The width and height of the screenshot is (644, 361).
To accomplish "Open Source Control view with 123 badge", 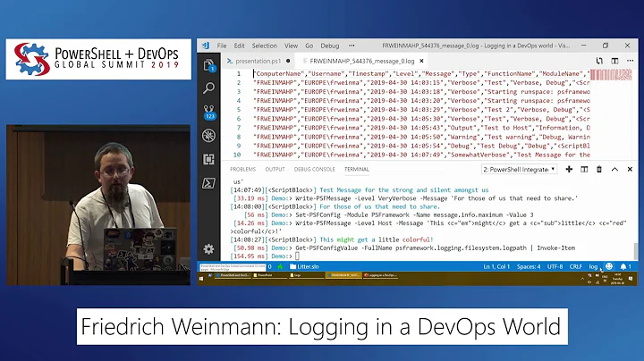I will tap(209, 112).
